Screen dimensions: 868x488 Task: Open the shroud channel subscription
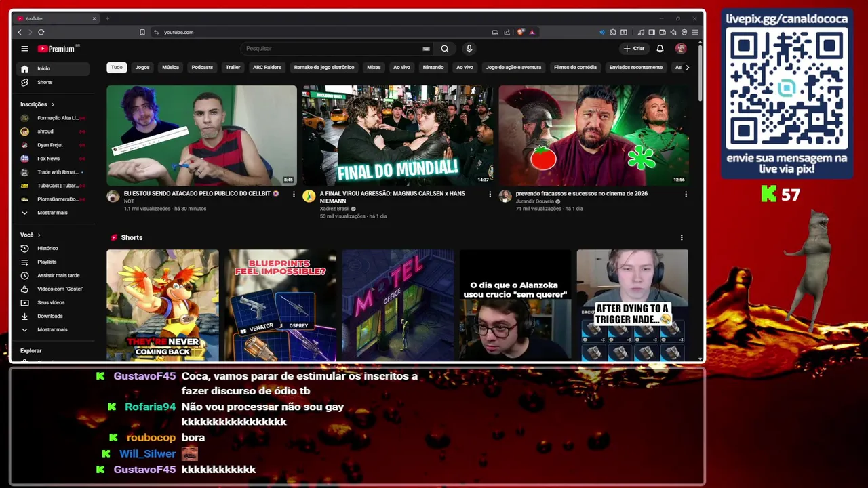tap(53, 131)
